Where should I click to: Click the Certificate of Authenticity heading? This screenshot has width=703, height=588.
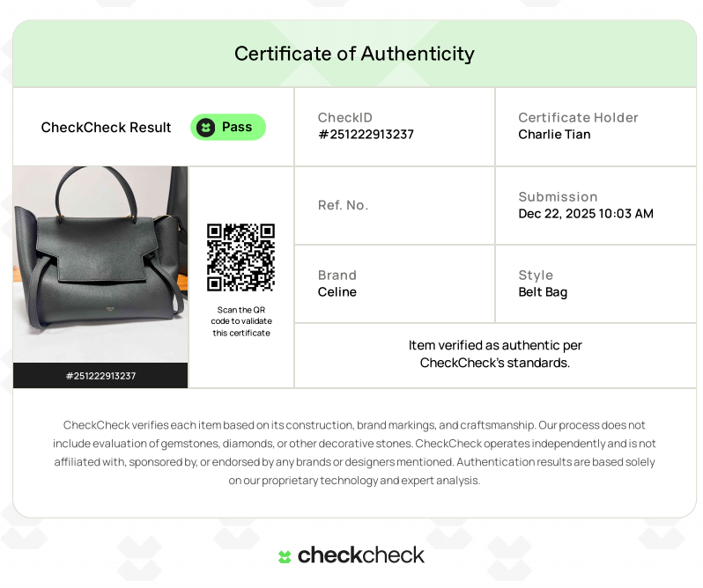coord(354,54)
